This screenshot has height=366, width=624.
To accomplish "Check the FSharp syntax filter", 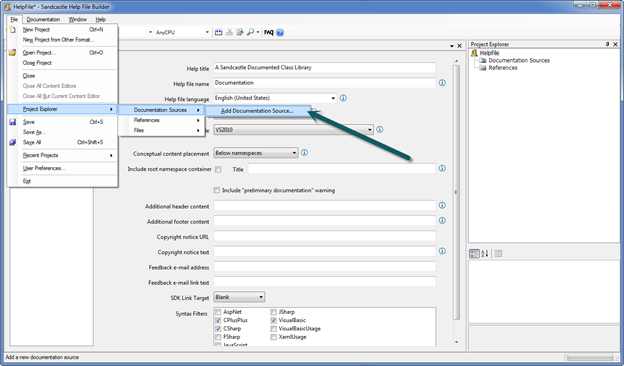I will 218,337.
